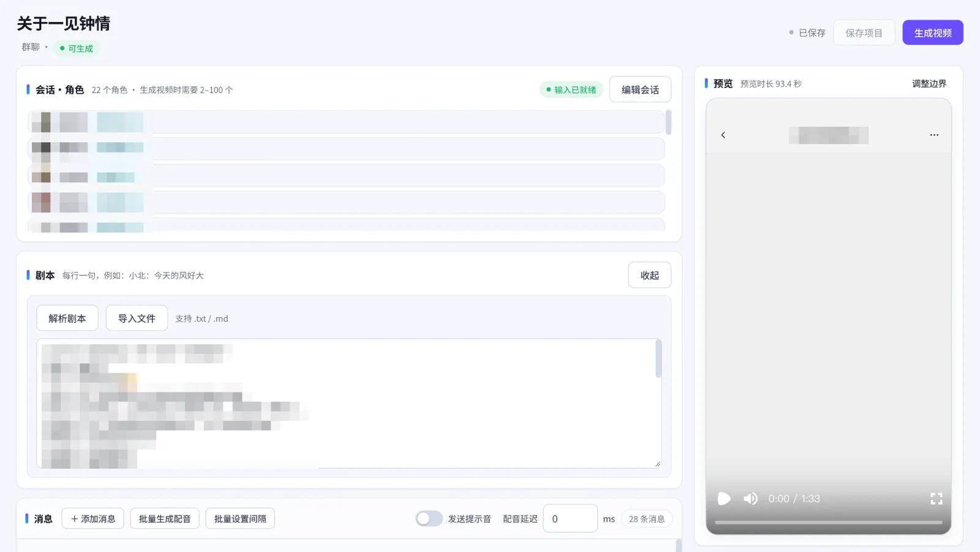
Task: Collapse script section with 收起
Action: click(x=649, y=275)
